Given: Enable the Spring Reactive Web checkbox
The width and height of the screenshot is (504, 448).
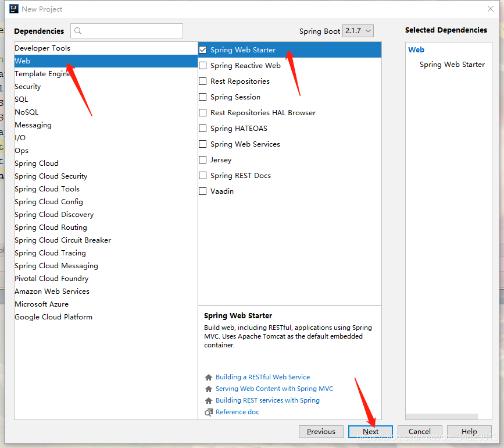Looking at the screenshot, I should (x=203, y=66).
